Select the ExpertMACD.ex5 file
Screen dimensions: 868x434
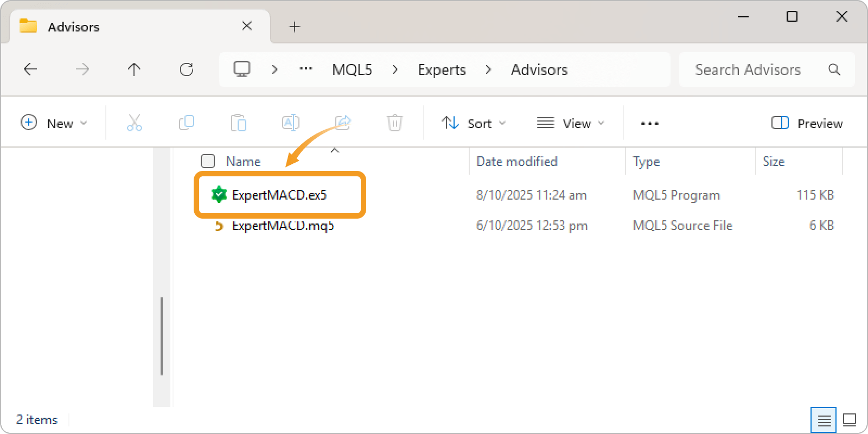tap(279, 195)
